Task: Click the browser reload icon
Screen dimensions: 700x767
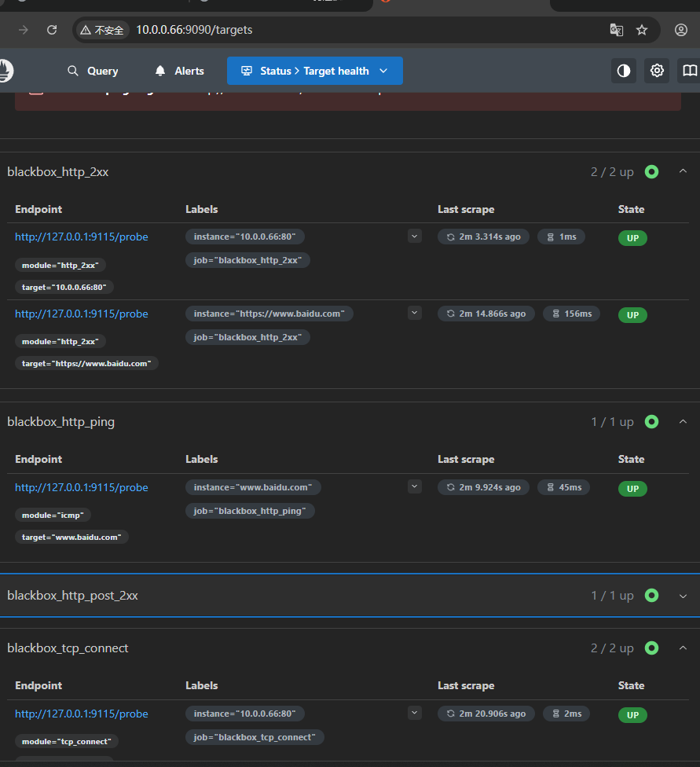Action: [x=52, y=30]
